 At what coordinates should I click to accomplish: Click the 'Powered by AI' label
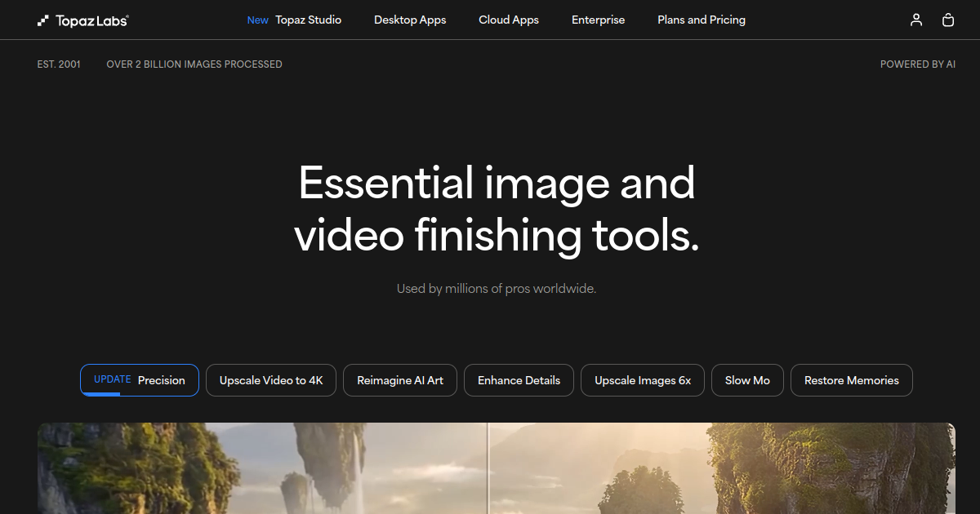coord(917,64)
